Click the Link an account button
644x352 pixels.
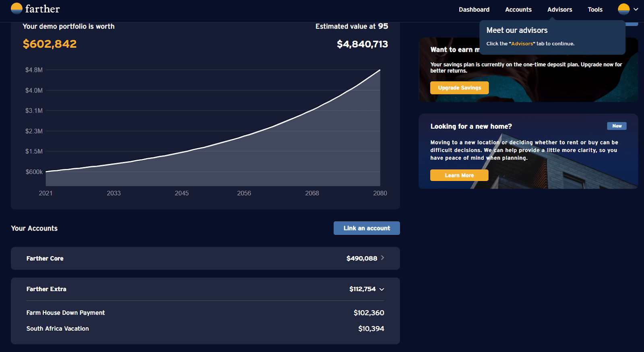coord(367,228)
